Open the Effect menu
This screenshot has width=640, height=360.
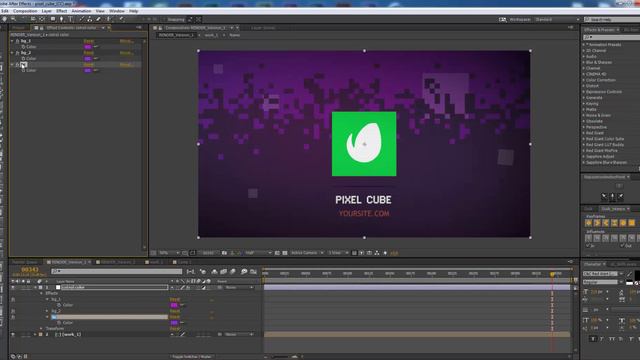(x=62, y=11)
